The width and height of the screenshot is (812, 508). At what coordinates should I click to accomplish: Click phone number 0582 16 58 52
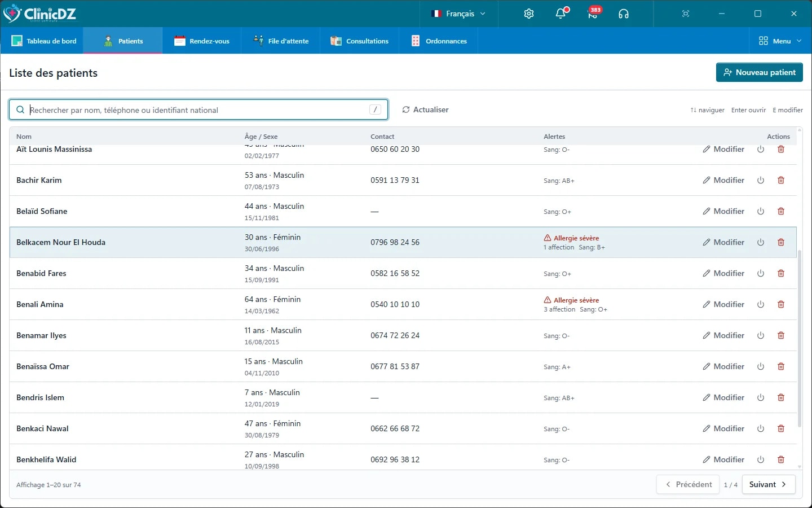[395, 273]
